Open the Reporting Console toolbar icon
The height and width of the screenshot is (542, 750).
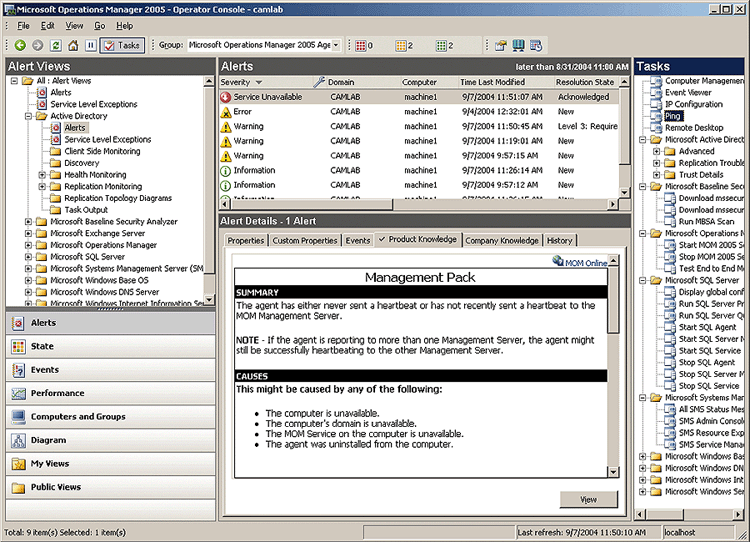[518, 45]
